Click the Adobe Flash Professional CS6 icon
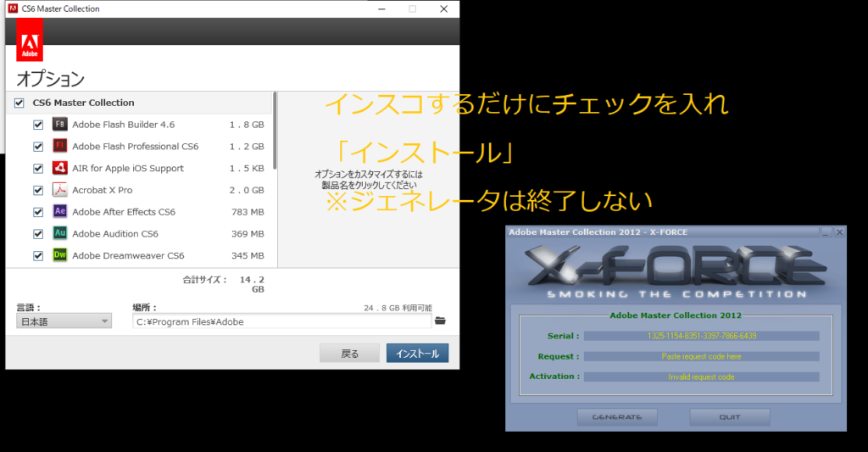 [x=60, y=146]
